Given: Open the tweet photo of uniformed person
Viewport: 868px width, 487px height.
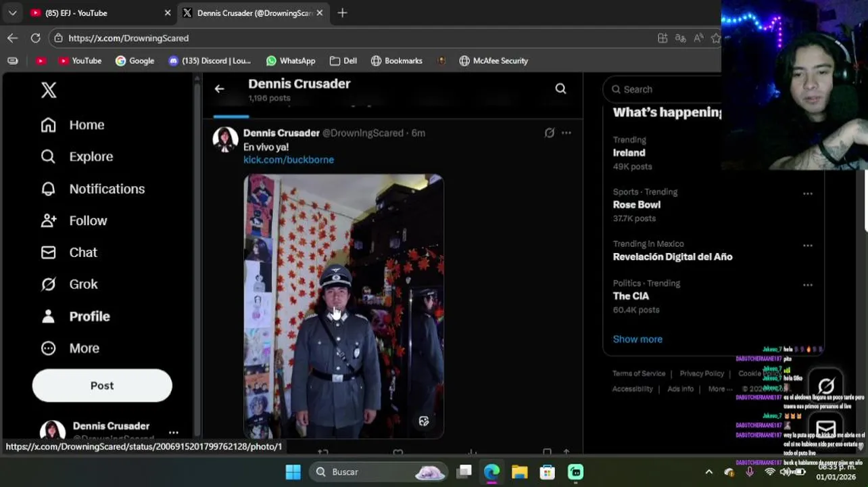Looking at the screenshot, I should 343,306.
